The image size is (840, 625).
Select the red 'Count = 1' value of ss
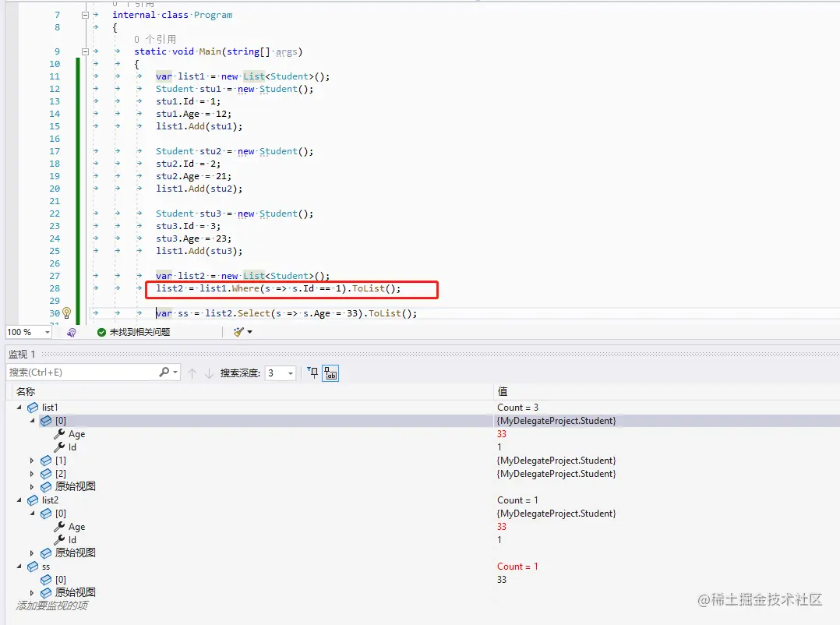coord(517,567)
